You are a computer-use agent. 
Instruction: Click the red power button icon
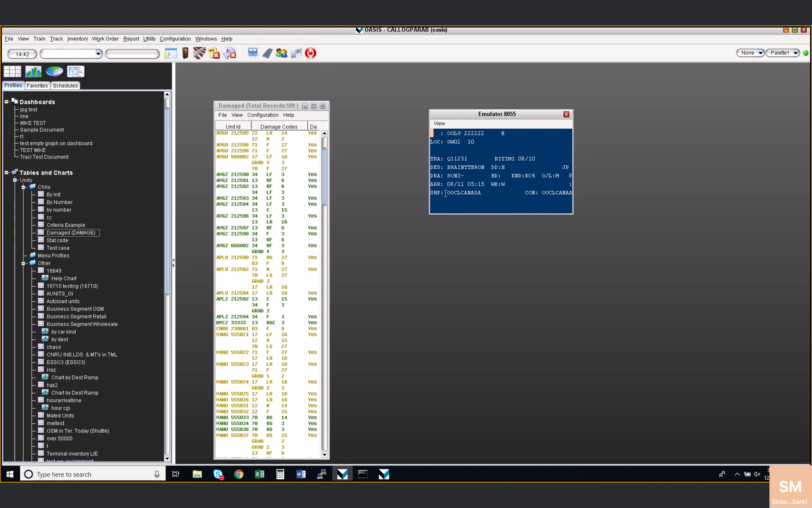(310, 53)
